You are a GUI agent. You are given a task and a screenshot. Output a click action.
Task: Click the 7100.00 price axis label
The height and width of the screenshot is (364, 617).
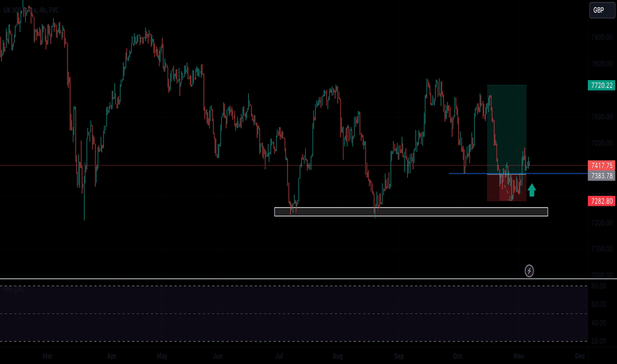pyautogui.click(x=602, y=249)
